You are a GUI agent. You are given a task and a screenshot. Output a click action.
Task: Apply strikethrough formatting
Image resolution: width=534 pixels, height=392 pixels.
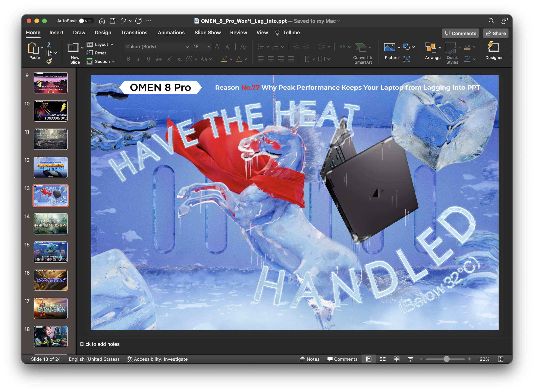point(159,59)
